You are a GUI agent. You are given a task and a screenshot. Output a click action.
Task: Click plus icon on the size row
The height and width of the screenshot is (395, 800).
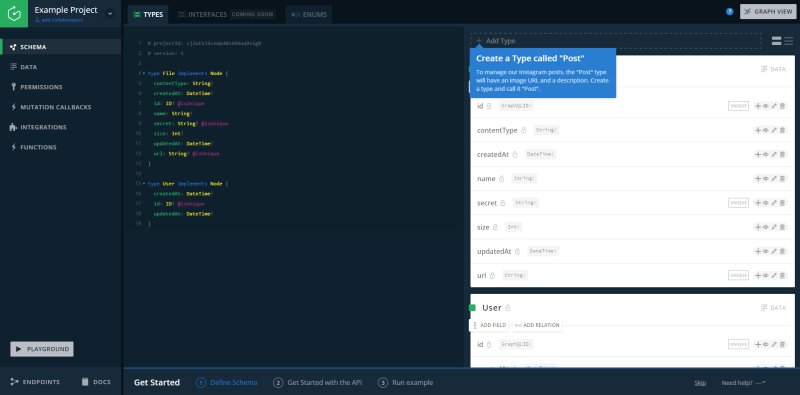click(758, 227)
